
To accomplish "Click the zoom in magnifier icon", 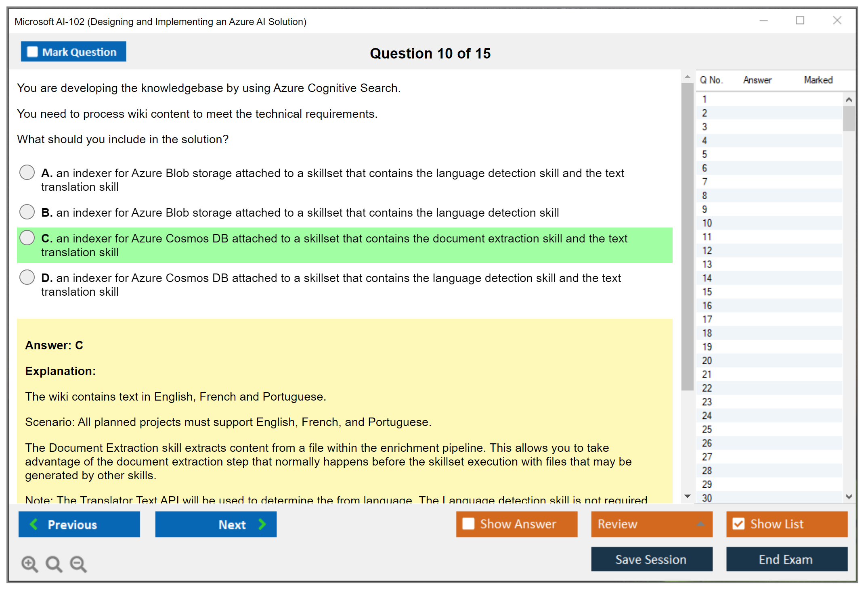I will [x=29, y=564].
